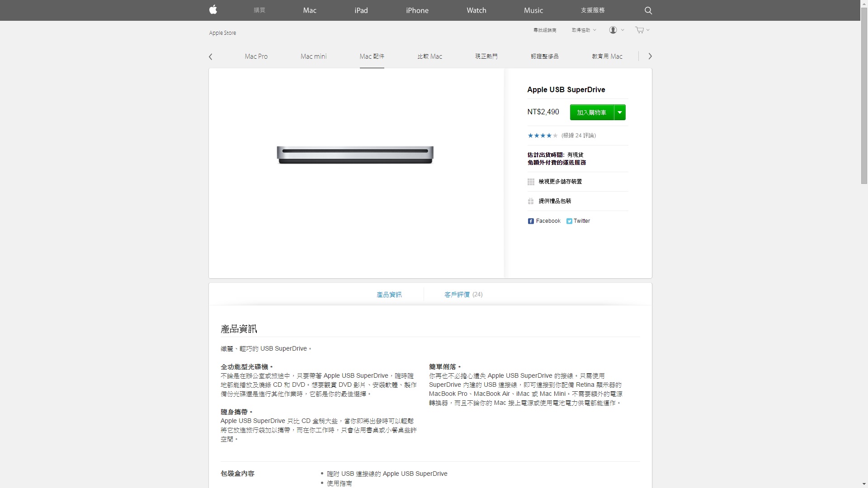Go to 現正熱門 category

point(486,56)
